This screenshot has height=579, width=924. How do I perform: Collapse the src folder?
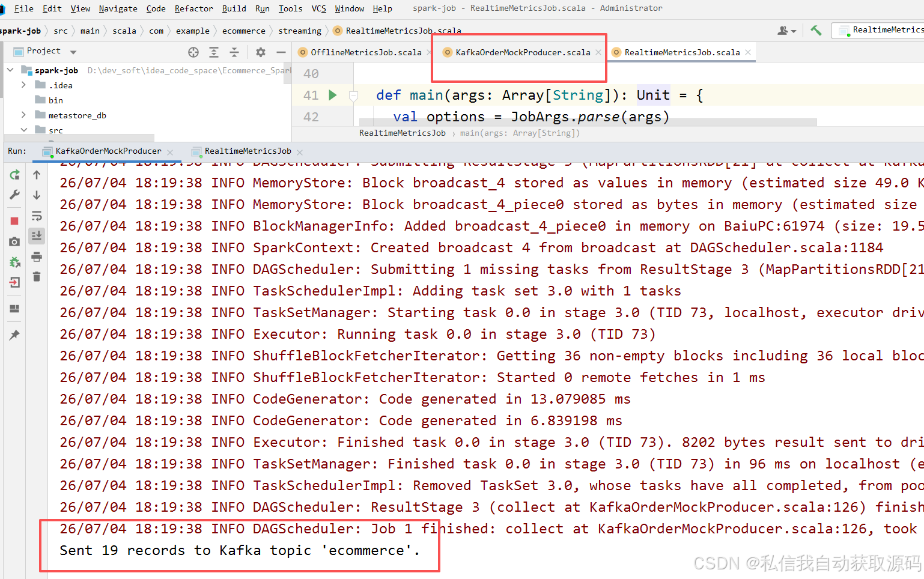click(23, 130)
